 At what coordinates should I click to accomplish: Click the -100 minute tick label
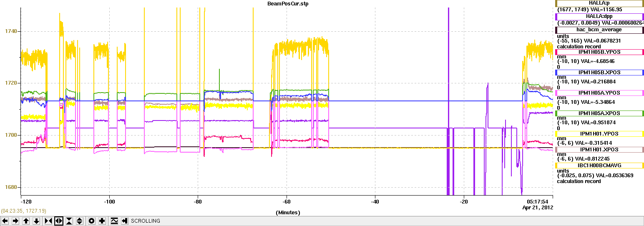[x=109, y=202]
